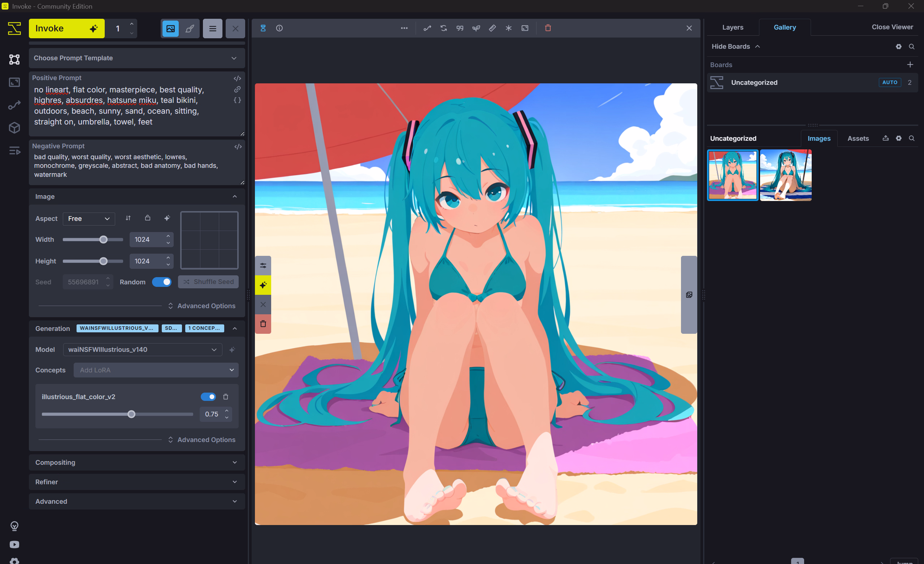Image resolution: width=924 pixels, height=564 pixels.
Task: Select the brush canvas mode icon
Action: pyautogui.click(x=190, y=29)
